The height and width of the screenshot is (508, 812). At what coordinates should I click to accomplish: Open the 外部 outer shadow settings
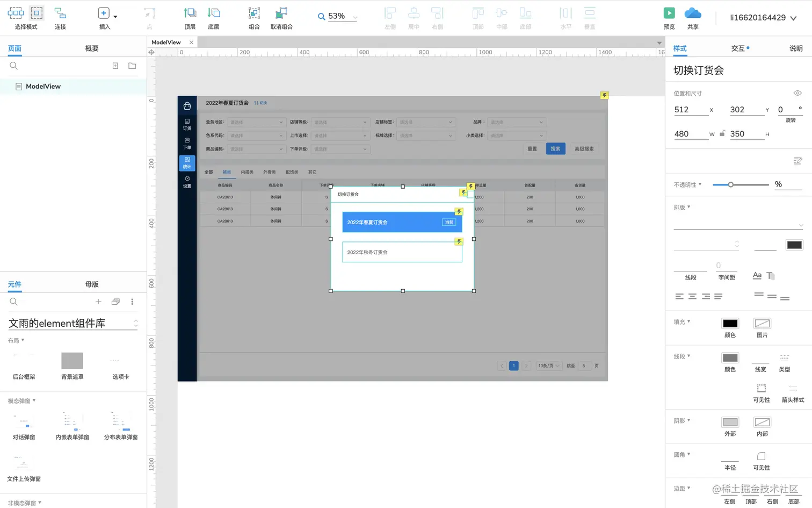click(730, 422)
